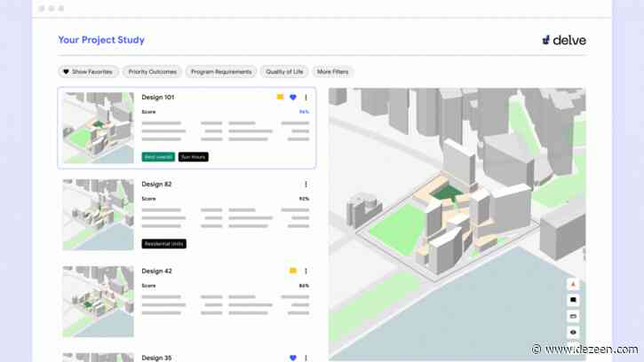Open the Priority Outcomes filter
644x362 pixels.
tap(153, 72)
